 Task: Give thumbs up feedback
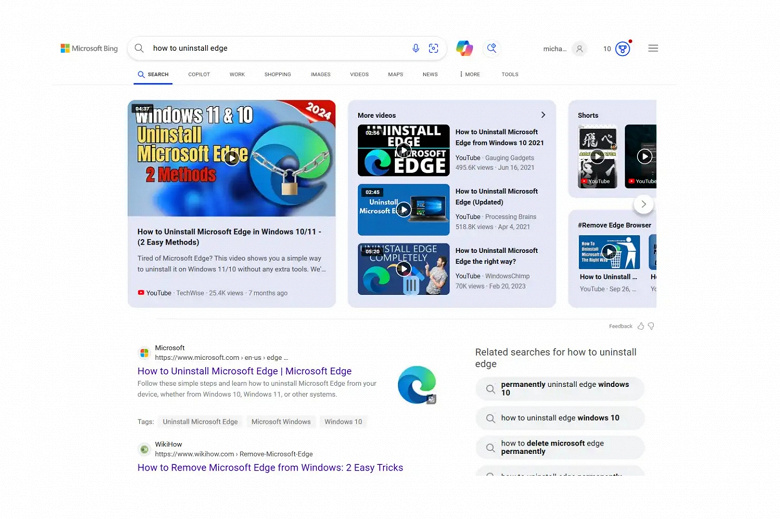pos(641,326)
